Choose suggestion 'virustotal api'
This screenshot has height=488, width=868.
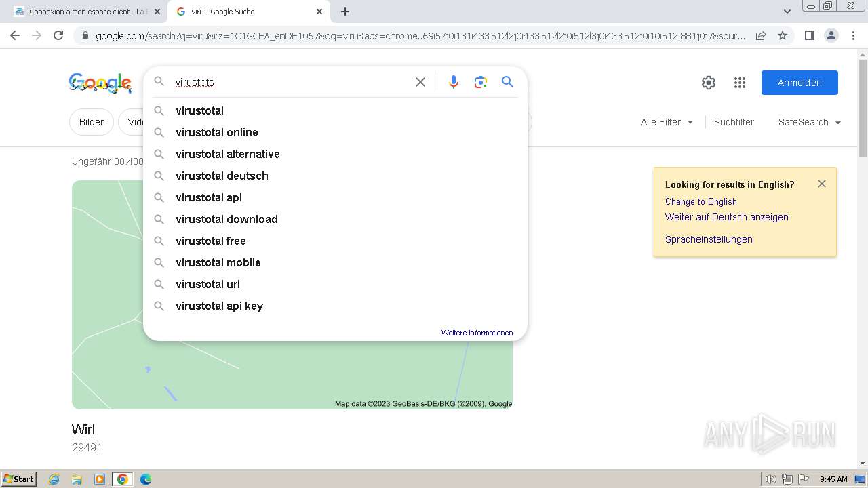335,197
